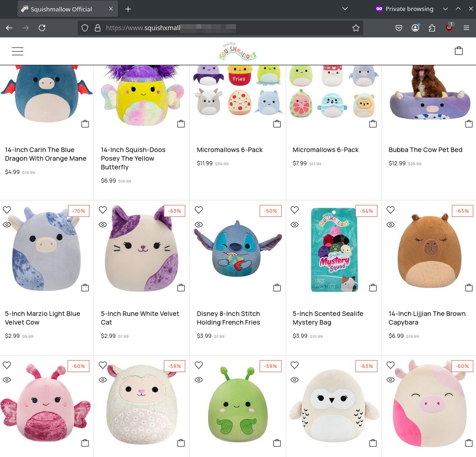Quick view Marzio Light Blue Velvet Cow

pyautogui.click(x=7, y=225)
